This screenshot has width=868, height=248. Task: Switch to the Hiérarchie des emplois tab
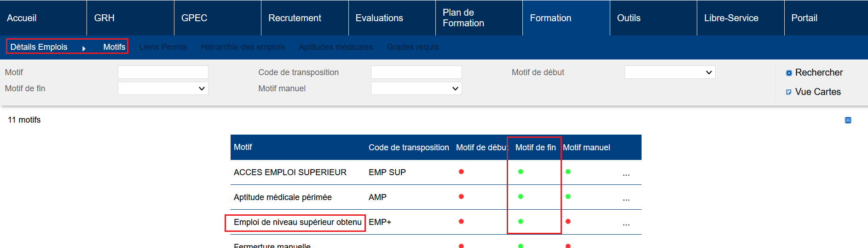click(x=243, y=47)
